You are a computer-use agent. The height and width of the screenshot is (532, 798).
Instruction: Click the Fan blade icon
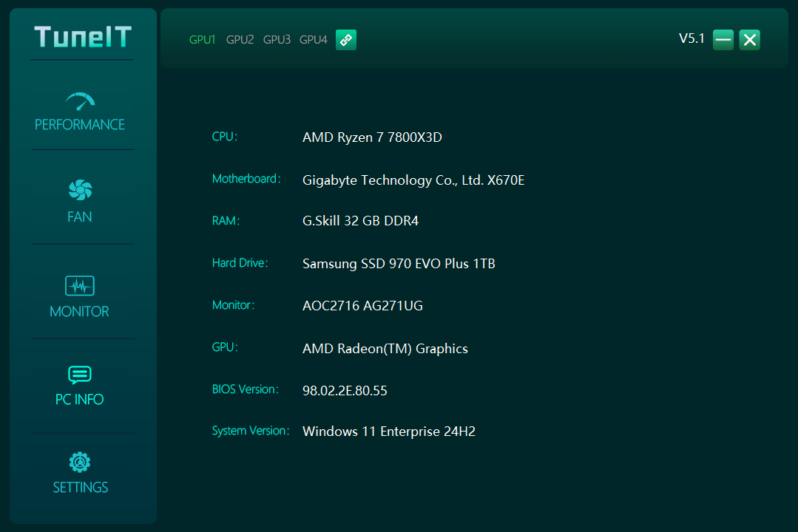click(80, 191)
